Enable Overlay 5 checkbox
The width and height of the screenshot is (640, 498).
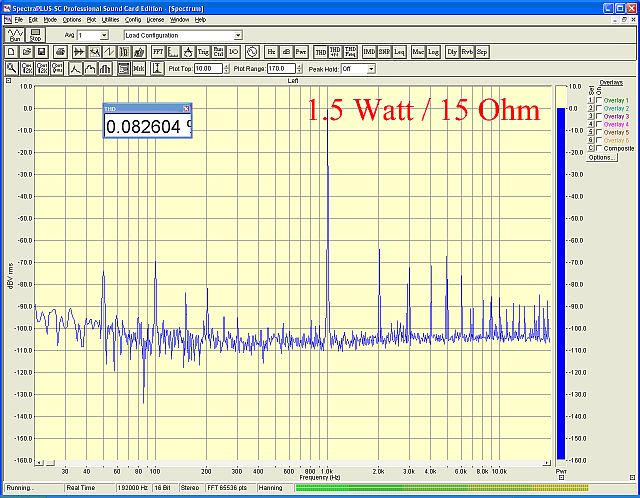(599, 132)
